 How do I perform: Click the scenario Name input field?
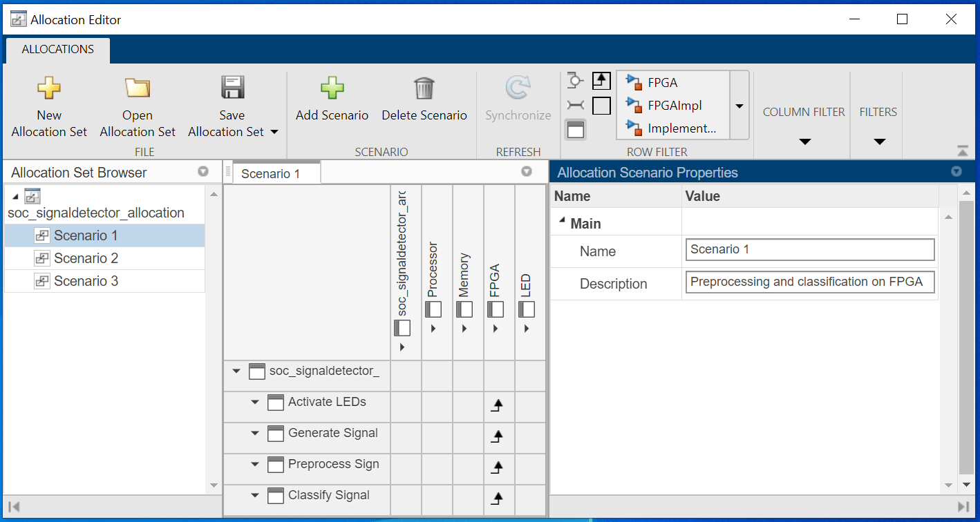point(810,249)
